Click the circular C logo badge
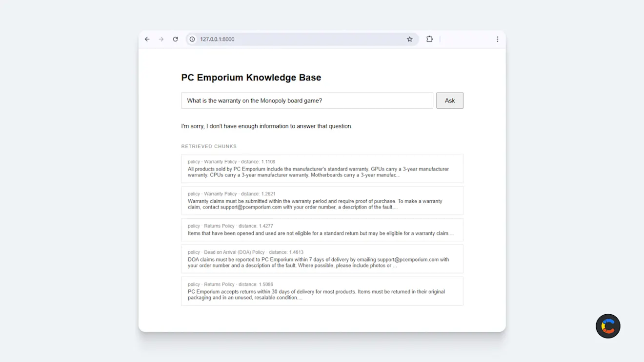Viewport: 644px width, 362px height. (608, 326)
